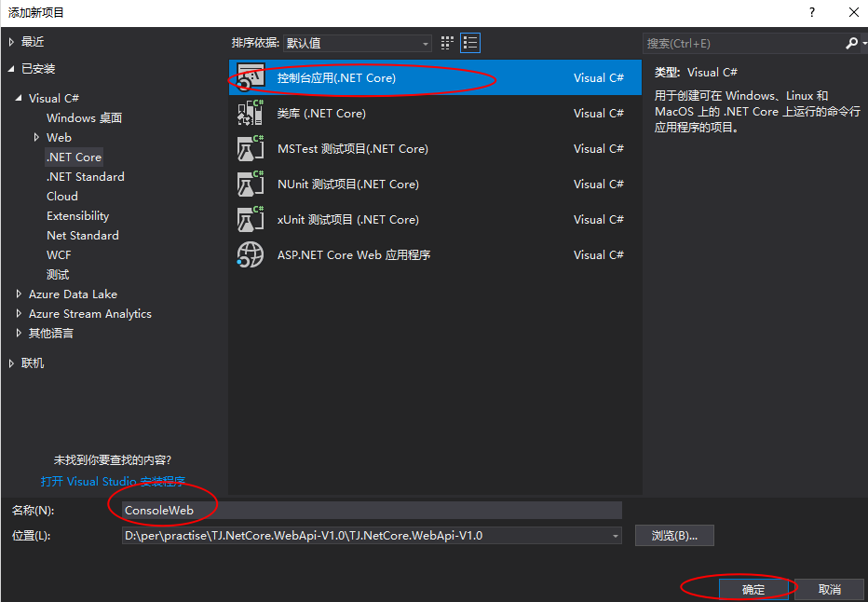Screen dimensions: 868x602
Task: Select ASP.NET Core Web 应用程序 row text
Action: pos(354,255)
